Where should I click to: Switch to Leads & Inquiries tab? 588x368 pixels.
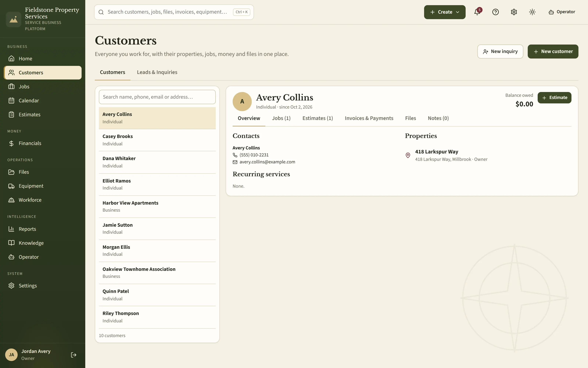click(157, 72)
